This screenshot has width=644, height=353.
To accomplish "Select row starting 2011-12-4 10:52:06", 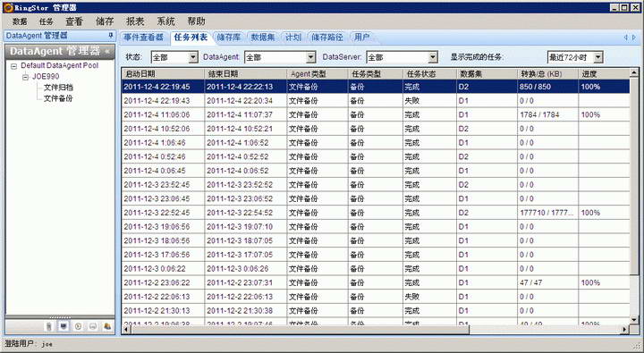I will coord(376,129).
